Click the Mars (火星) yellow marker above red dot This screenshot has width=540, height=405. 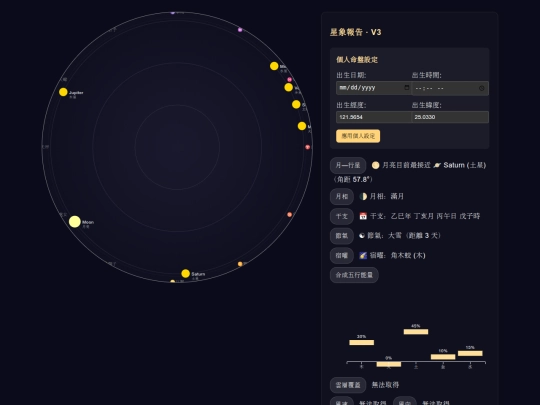tap(302, 126)
